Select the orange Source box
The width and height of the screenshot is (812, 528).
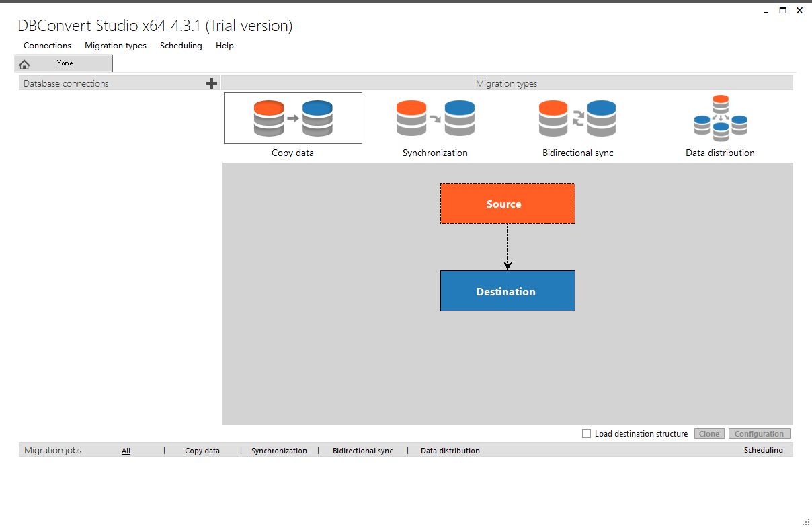coord(507,204)
